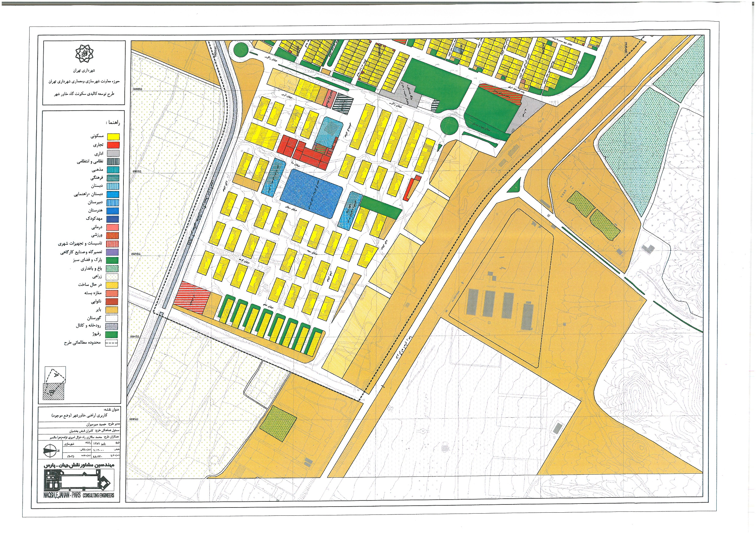Viewport: 756px width, 534px height.
Task: Click the purple workshop legend swatch
Action: click(x=112, y=252)
